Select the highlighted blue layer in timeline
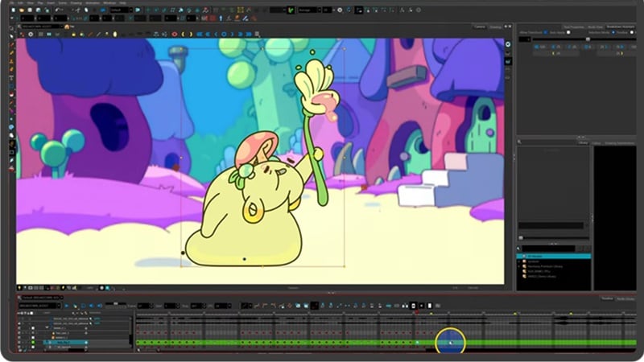This screenshot has height=362, width=644. (66, 343)
